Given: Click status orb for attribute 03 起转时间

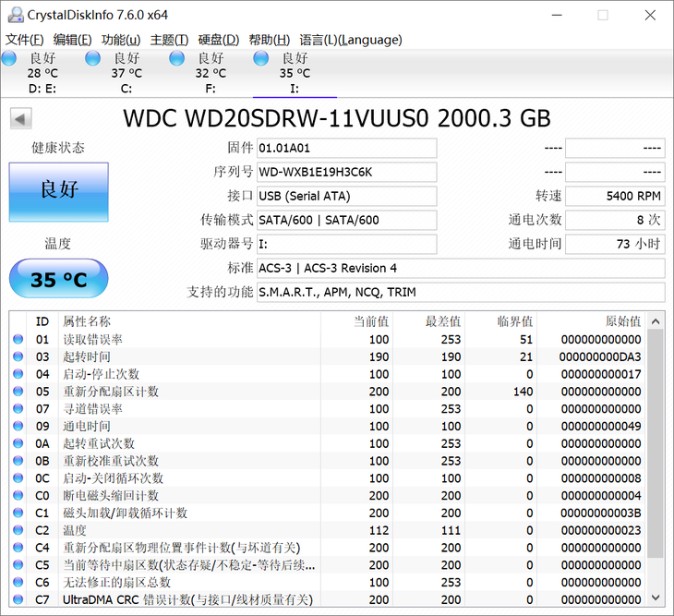Looking at the screenshot, I should pos(18,356).
